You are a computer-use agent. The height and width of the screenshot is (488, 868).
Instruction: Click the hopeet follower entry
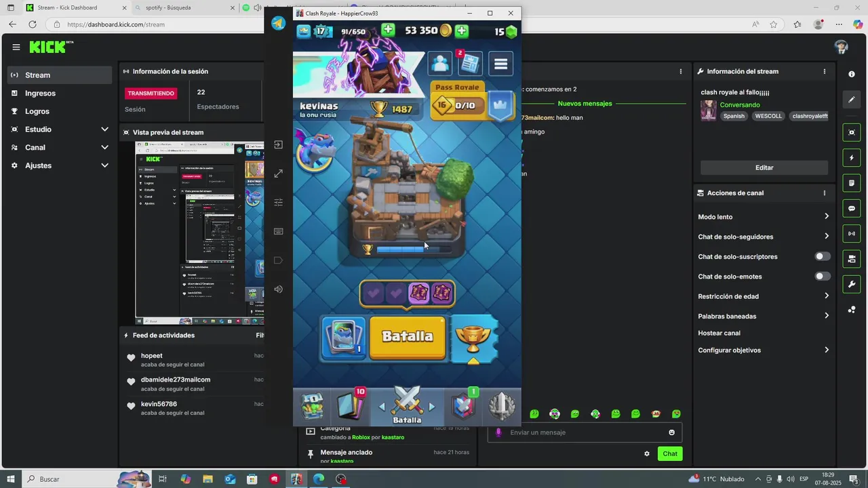(x=191, y=360)
